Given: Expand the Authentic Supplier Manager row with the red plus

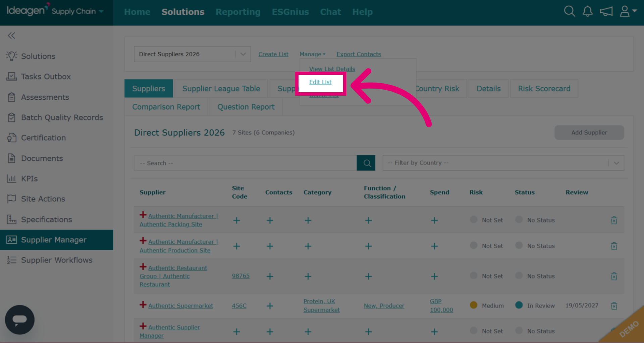Looking at the screenshot, I should (x=143, y=326).
